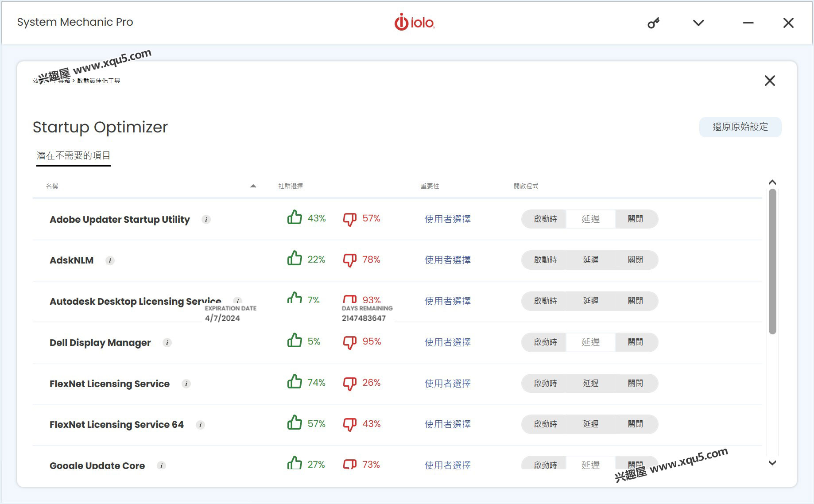
Task: Click thumbs-down icon for FlexNet Licensing Service 64
Action: [x=350, y=425]
